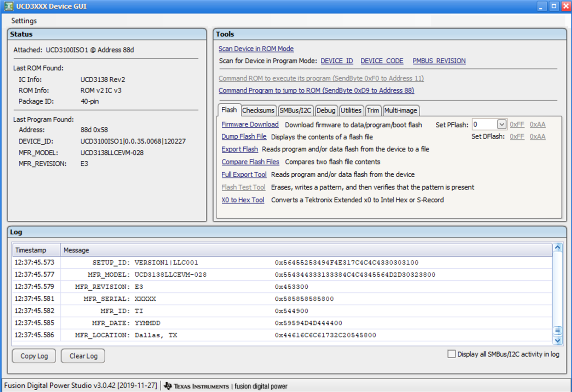Click the log scrollbar thumb

pyautogui.click(x=558, y=331)
